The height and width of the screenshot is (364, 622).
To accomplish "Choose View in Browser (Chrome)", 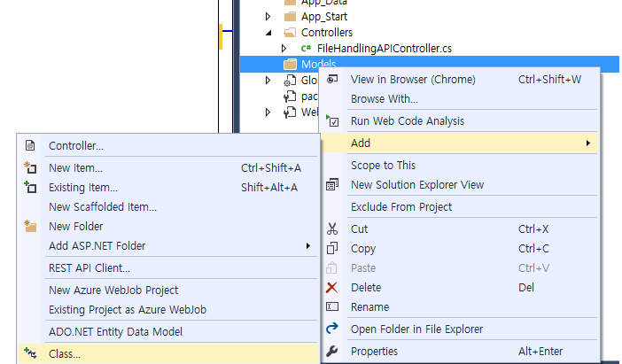I will click(x=460, y=80).
